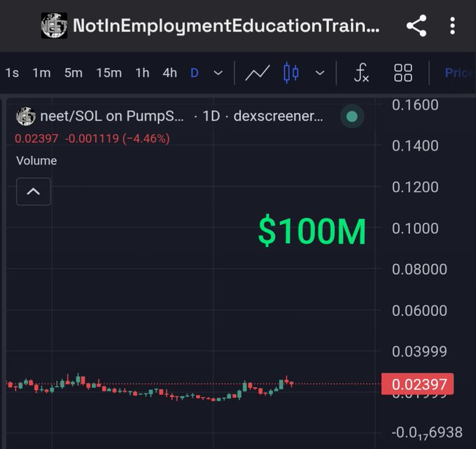
Task: Select the 1h timeframe
Action: [142, 73]
